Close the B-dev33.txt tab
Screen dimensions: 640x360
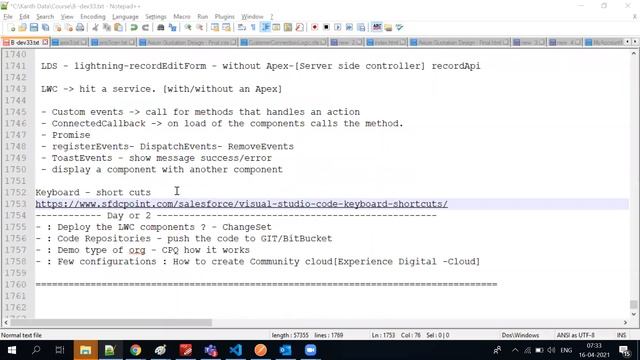click(45, 42)
